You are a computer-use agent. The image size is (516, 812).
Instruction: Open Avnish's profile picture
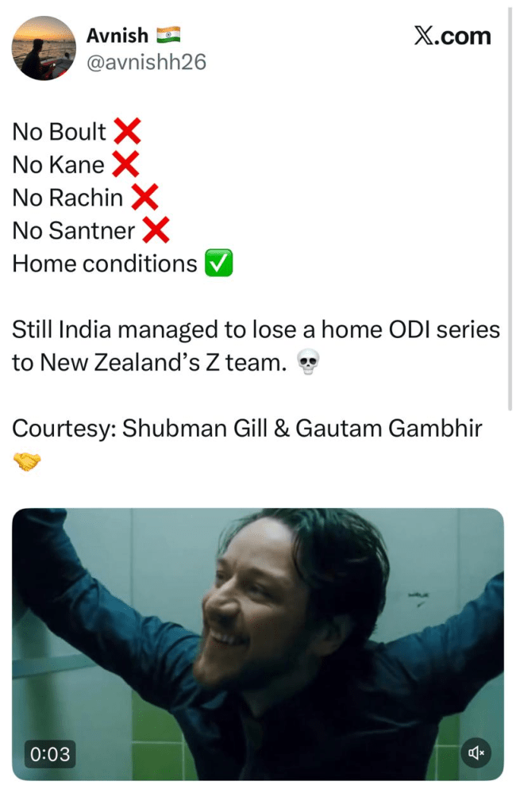(x=44, y=48)
